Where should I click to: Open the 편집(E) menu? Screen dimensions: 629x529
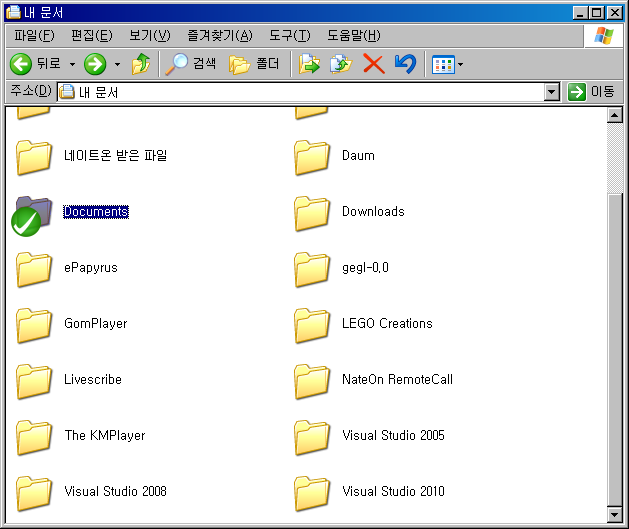point(91,35)
